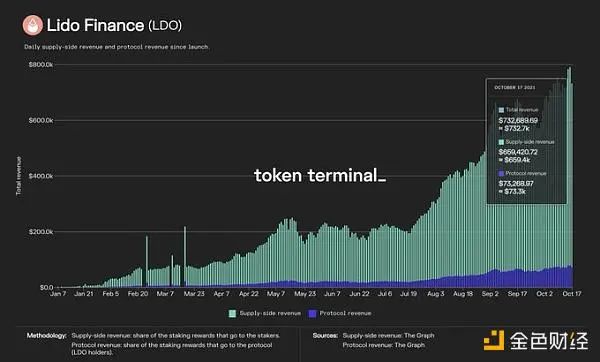Viewport: 600px width, 362px height.
Task: Click the Total revenue swatch in tooltip
Action: 501,110
